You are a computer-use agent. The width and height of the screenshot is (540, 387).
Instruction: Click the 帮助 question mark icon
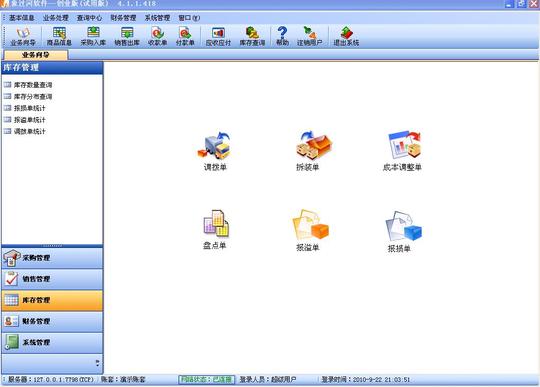click(x=282, y=36)
